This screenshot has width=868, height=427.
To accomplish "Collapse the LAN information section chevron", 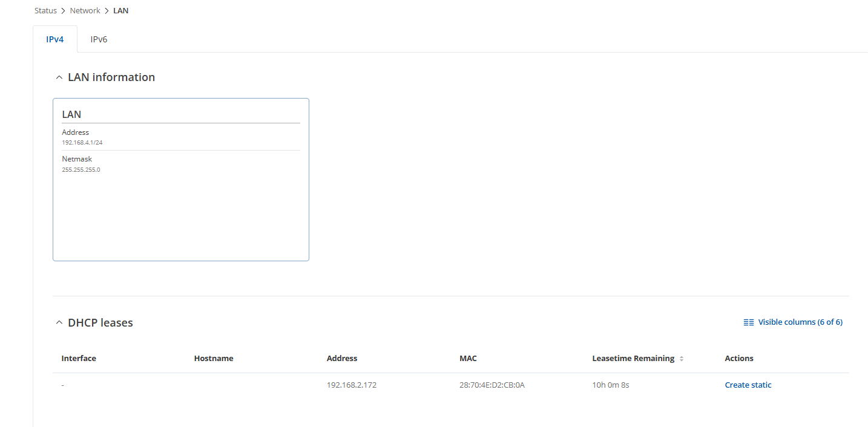I will point(59,78).
